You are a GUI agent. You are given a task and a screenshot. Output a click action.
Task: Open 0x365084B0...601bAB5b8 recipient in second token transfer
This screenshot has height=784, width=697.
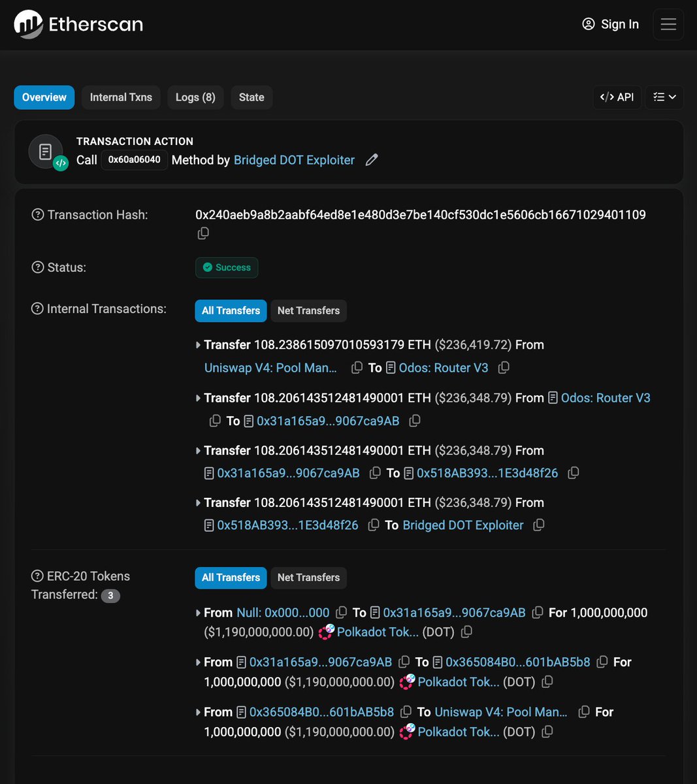517,662
